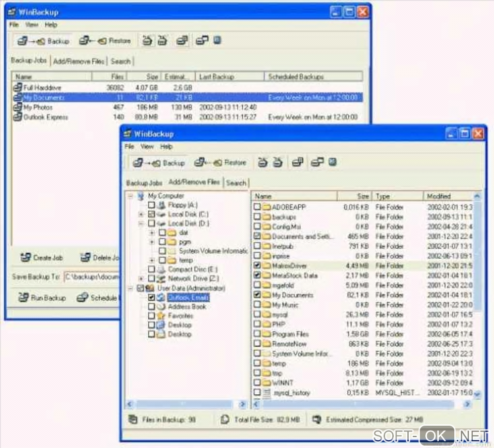Uncheck the MetaStock Data folder checkbox

point(257,275)
